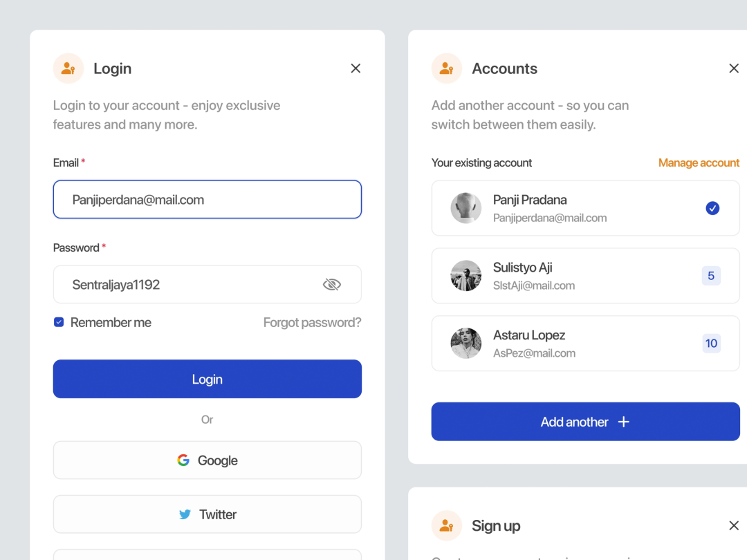Screen dimensions: 747x560
Task: Click the orange user icon beside Sign up
Action: pos(446,525)
